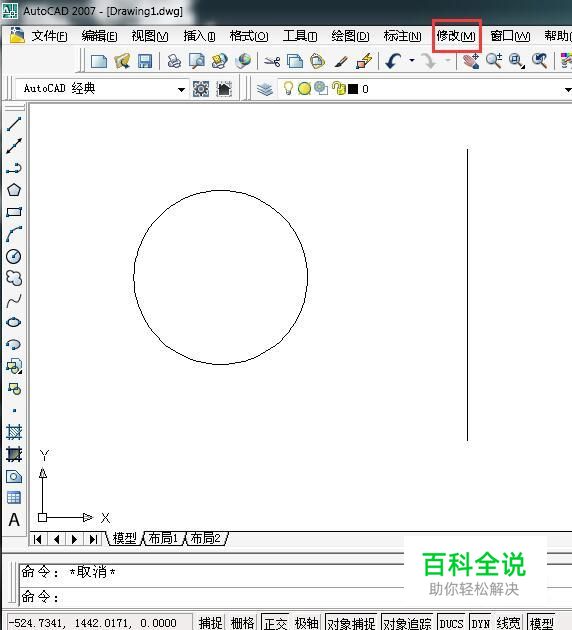The image size is (572, 630).
Task: Switch to the 布局1 tab
Action: pyautogui.click(x=163, y=538)
